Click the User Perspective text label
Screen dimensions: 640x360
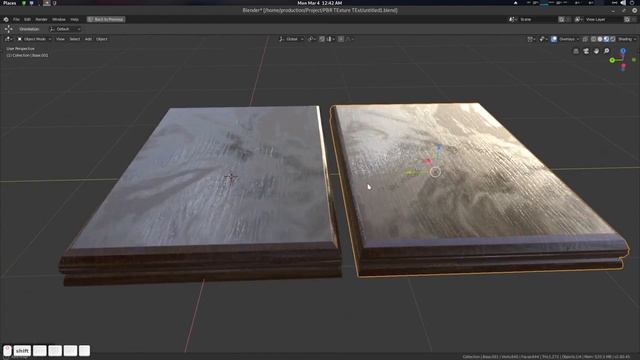(x=20, y=49)
